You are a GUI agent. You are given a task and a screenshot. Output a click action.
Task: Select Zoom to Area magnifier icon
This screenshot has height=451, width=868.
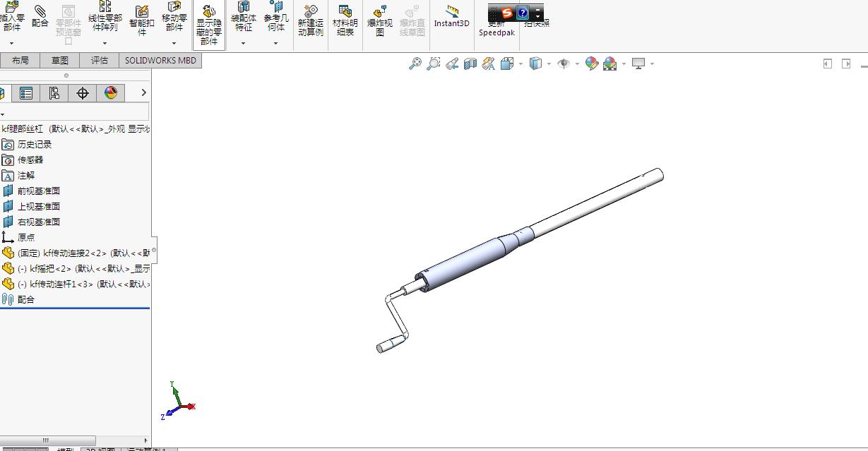pos(433,64)
